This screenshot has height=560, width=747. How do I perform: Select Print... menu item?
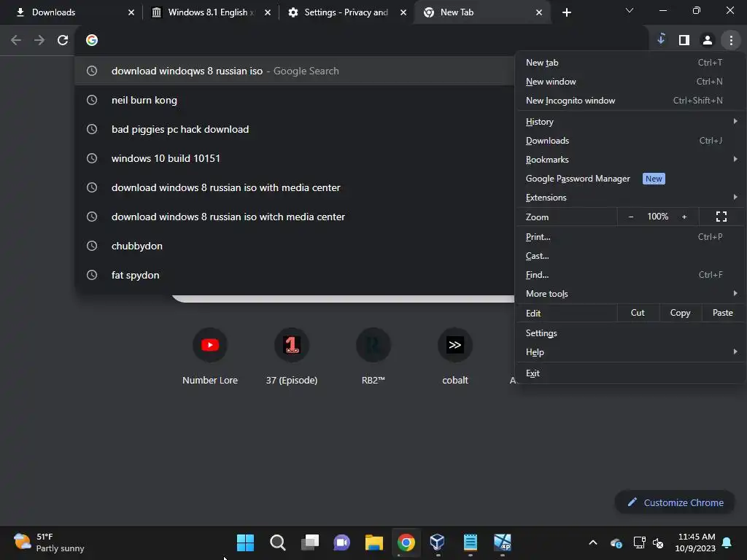pyautogui.click(x=630, y=237)
